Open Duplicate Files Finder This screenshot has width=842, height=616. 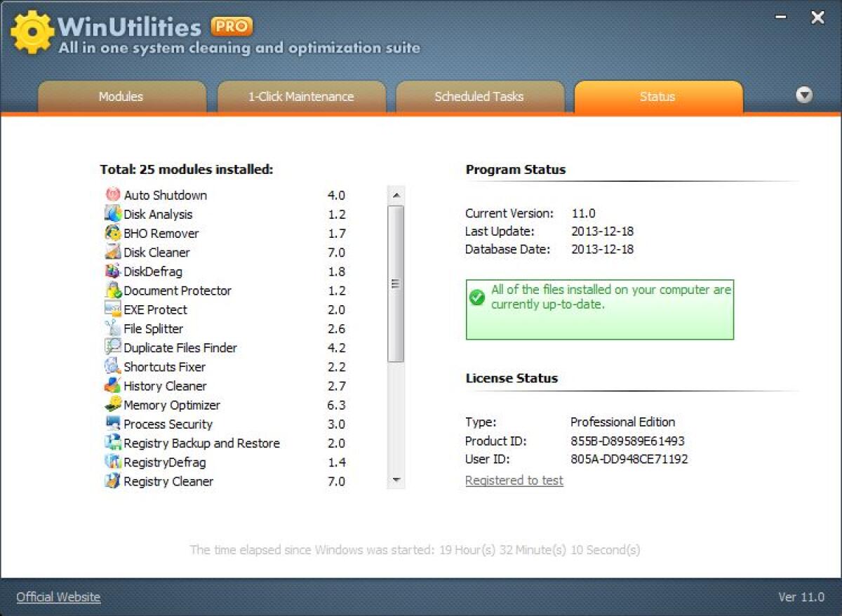[181, 347]
